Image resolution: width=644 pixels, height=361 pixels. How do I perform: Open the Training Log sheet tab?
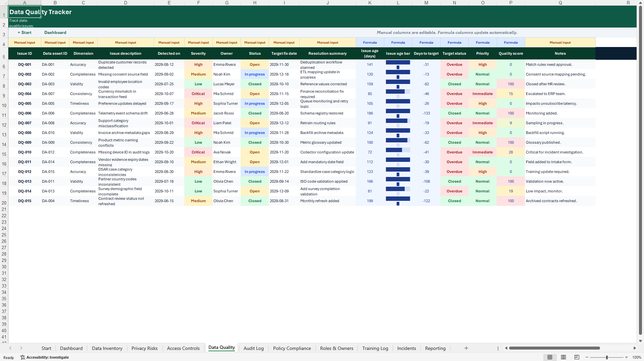[375, 348]
